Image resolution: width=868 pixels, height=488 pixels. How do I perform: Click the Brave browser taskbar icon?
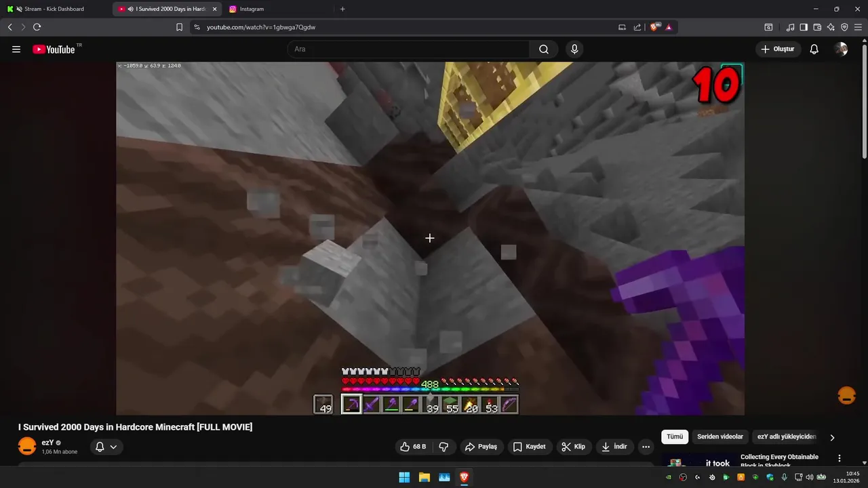(x=464, y=477)
